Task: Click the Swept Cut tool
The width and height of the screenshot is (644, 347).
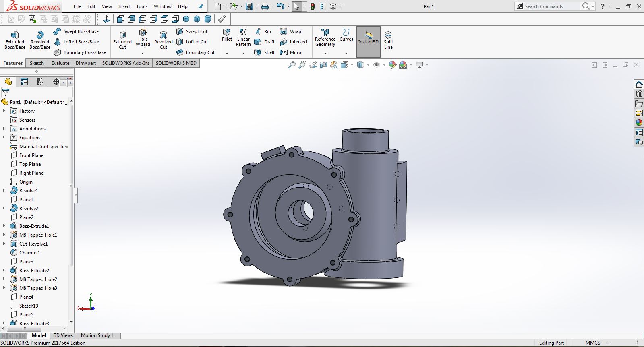Action: [x=192, y=31]
